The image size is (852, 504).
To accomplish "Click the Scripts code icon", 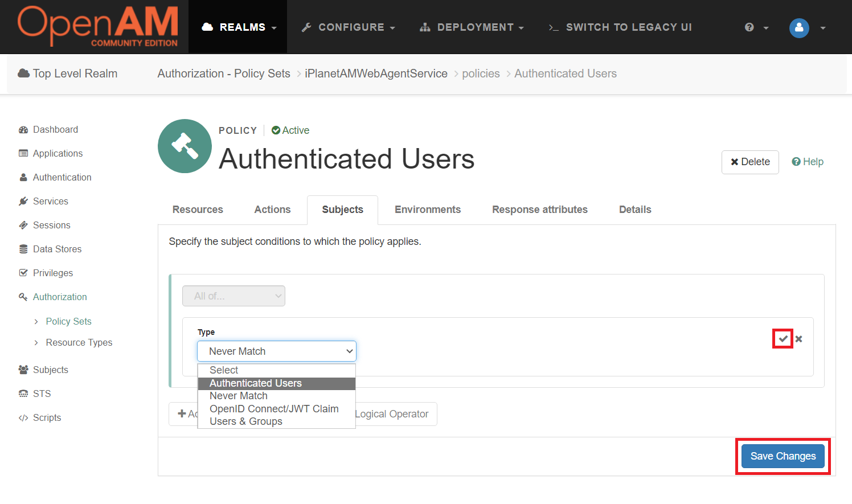I will [23, 418].
